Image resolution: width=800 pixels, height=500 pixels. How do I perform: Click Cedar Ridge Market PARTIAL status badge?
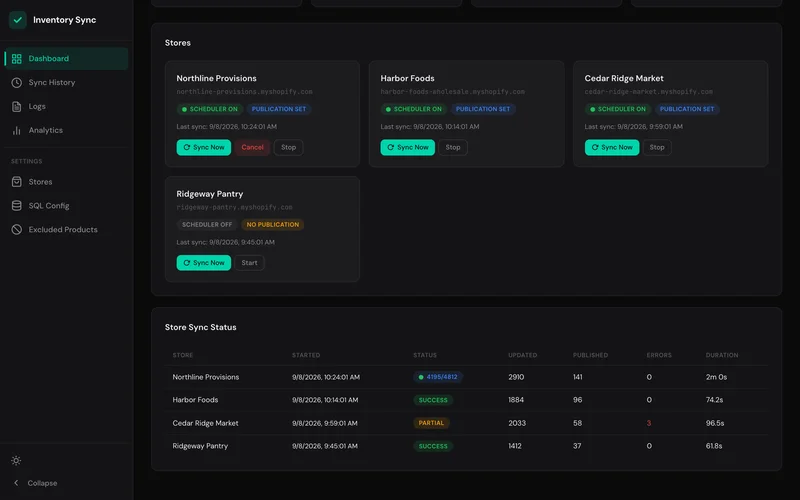click(431, 423)
